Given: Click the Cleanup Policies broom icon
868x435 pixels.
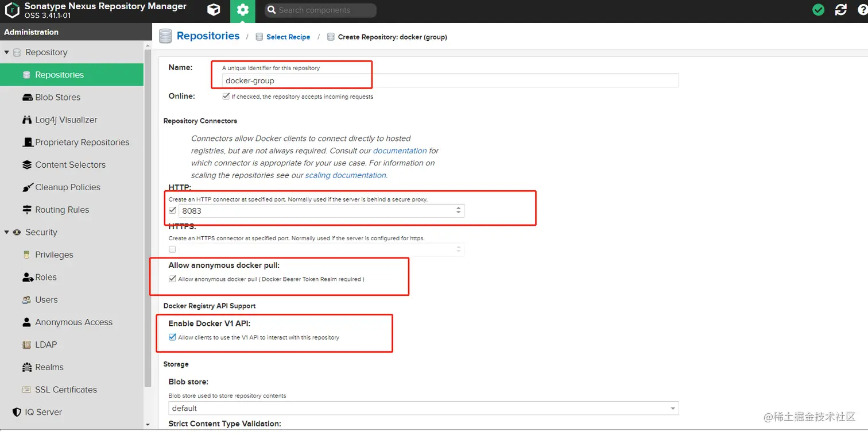Looking at the screenshot, I should pyautogui.click(x=27, y=187).
